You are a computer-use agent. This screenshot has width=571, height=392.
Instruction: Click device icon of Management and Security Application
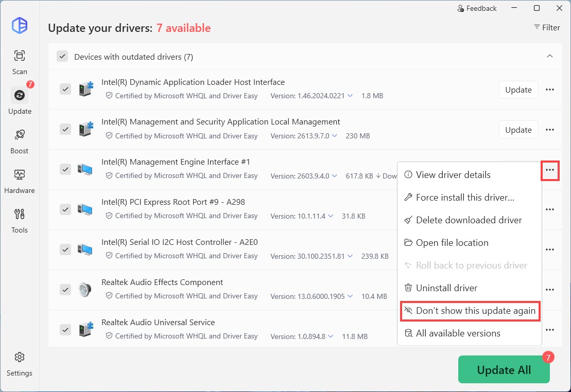85,129
